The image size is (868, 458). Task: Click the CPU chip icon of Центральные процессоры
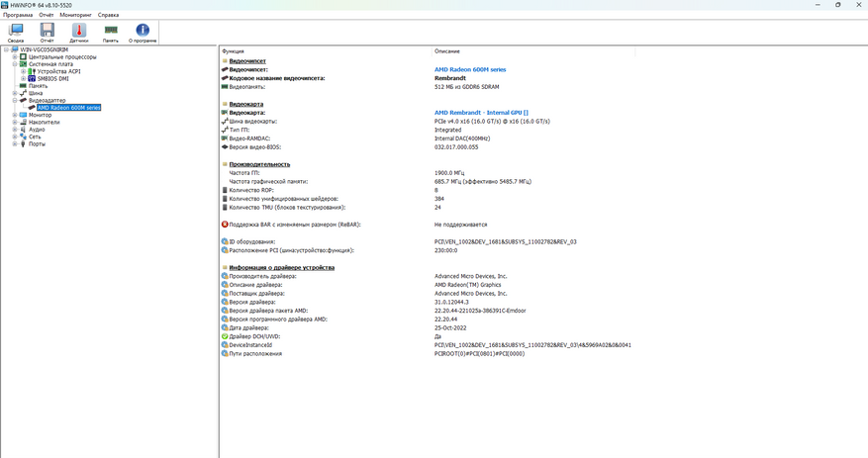23,57
